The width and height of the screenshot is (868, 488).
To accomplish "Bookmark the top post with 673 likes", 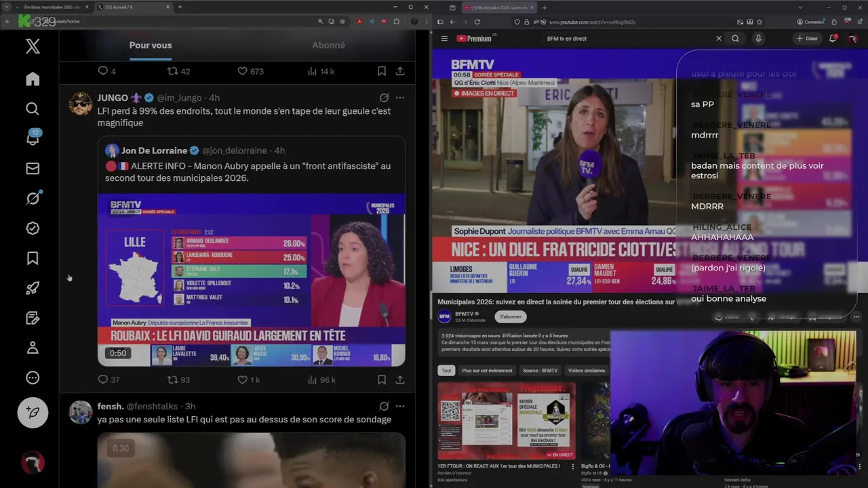I will click(382, 71).
